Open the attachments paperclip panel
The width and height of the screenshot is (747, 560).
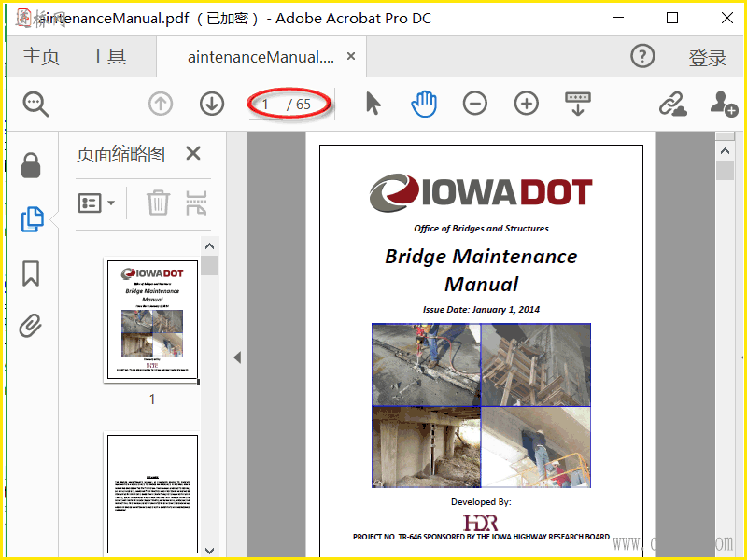coord(31,326)
